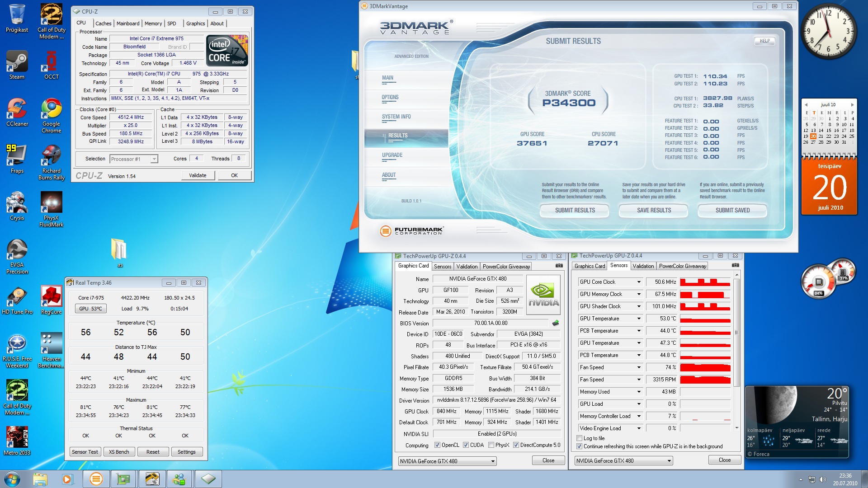Open the R.U.S.E. Free Weekend shortcut
Viewport: 868px width, 488px height.
(x=17, y=350)
